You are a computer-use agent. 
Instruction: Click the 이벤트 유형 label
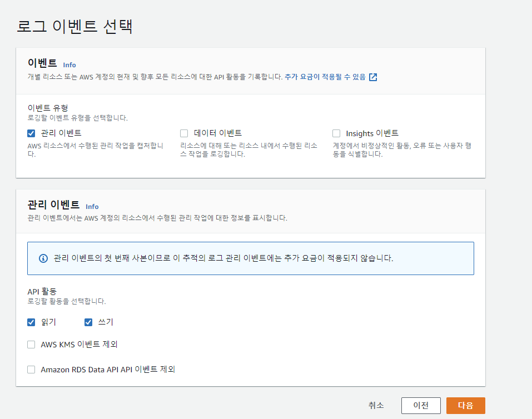coord(48,108)
